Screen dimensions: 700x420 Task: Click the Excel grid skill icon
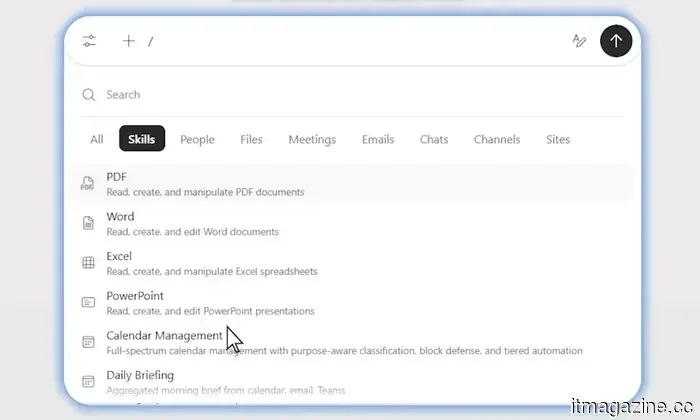point(88,262)
